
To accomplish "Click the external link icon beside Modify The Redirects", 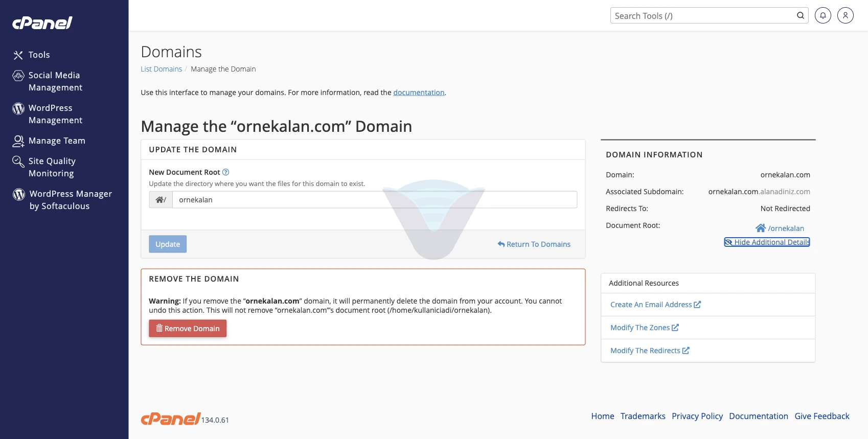I will 686,351.
